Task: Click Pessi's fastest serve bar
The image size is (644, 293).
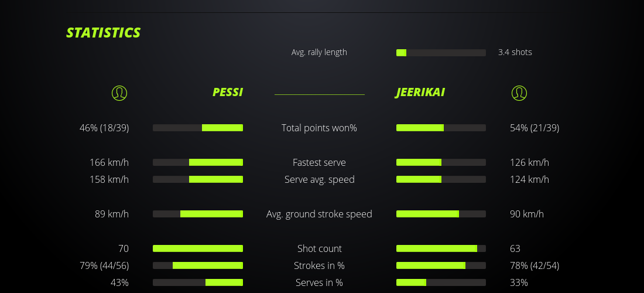Action: (198, 162)
